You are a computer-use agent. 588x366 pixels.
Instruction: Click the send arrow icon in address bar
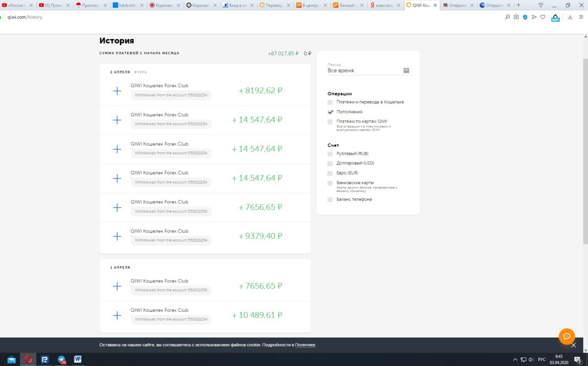534,17
